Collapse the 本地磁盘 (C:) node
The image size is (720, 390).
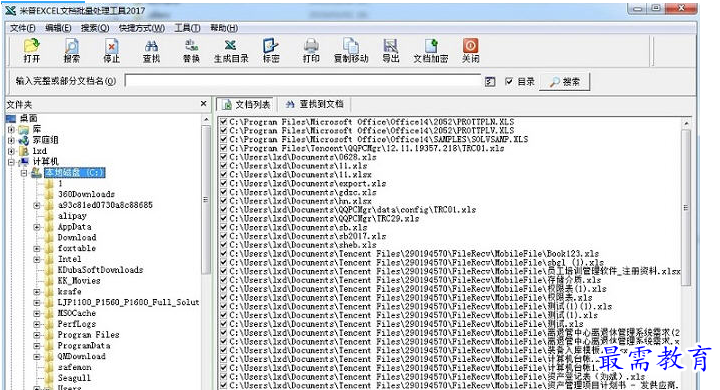point(24,173)
